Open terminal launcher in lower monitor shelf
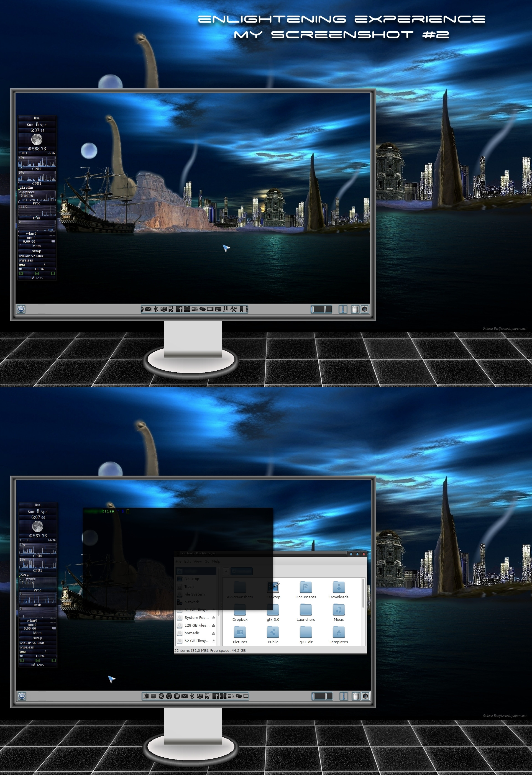This screenshot has height=777, width=532. point(154,696)
